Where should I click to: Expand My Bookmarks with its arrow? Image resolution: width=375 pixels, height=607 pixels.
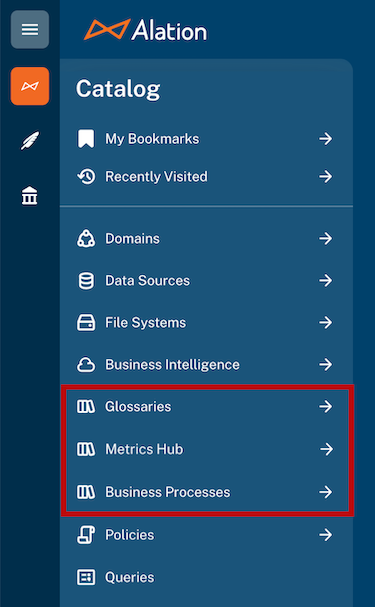click(326, 139)
